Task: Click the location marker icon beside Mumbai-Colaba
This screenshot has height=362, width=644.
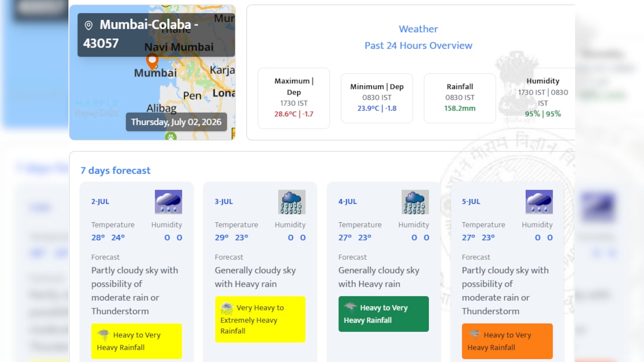Action: point(89,25)
